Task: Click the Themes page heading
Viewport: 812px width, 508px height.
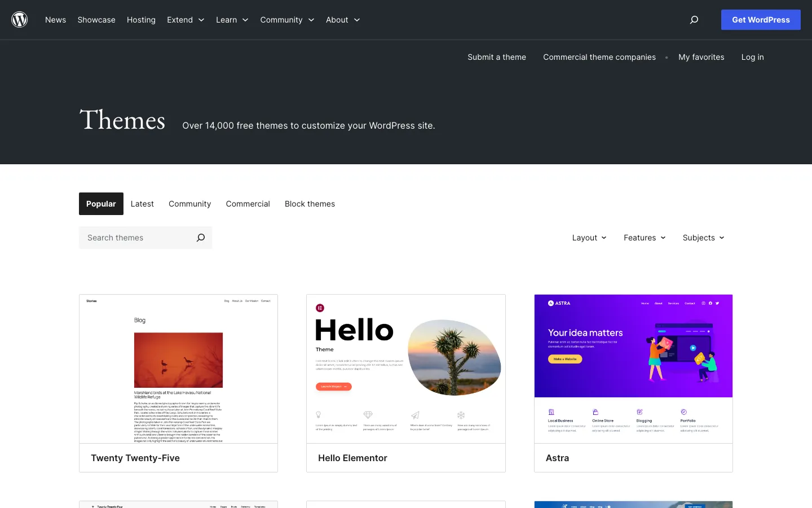Action: tap(122, 120)
